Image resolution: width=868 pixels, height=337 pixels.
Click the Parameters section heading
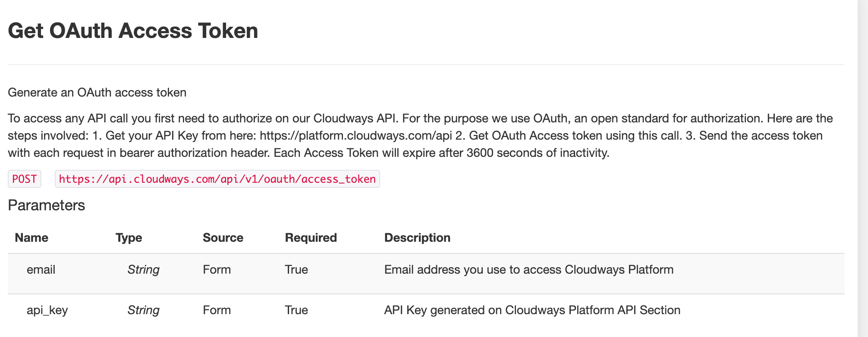tap(47, 205)
